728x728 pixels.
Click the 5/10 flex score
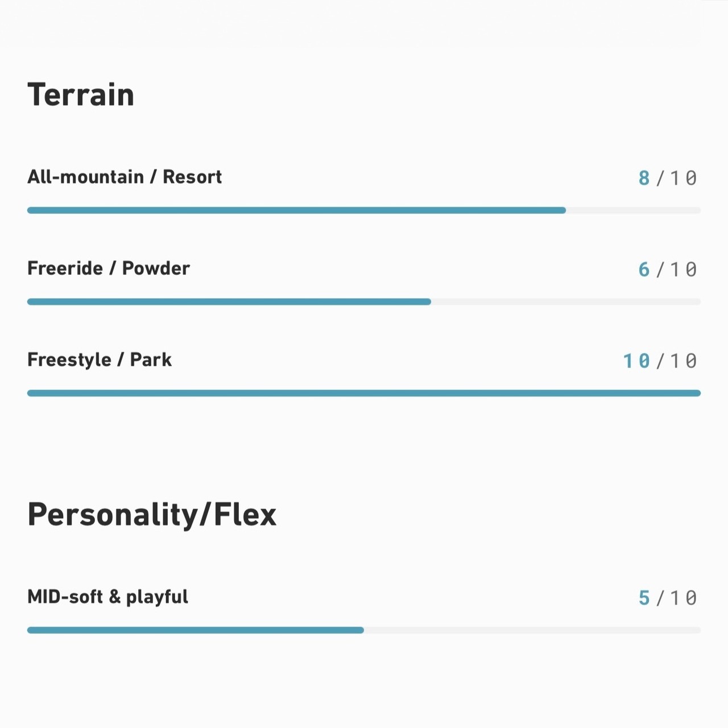click(668, 598)
